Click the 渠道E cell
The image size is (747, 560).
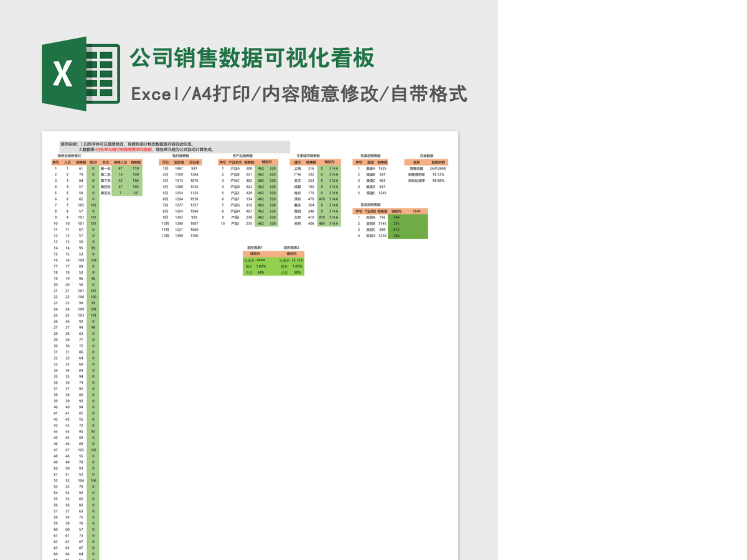[370, 193]
